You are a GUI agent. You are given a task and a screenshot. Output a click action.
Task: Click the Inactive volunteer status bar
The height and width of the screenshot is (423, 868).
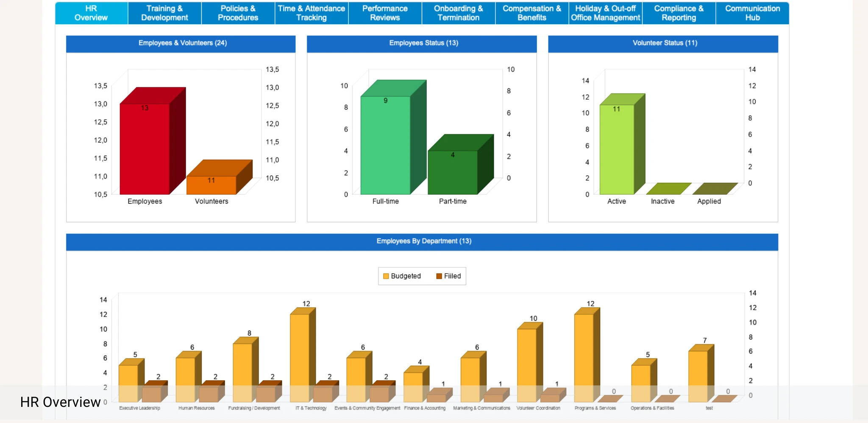pyautogui.click(x=668, y=188)
